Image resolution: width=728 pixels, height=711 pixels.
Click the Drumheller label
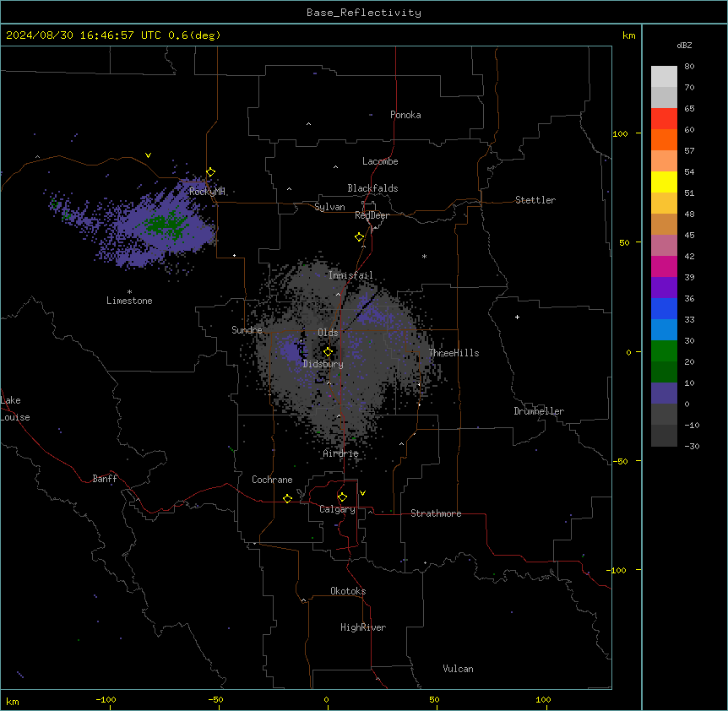click(539, 411)
